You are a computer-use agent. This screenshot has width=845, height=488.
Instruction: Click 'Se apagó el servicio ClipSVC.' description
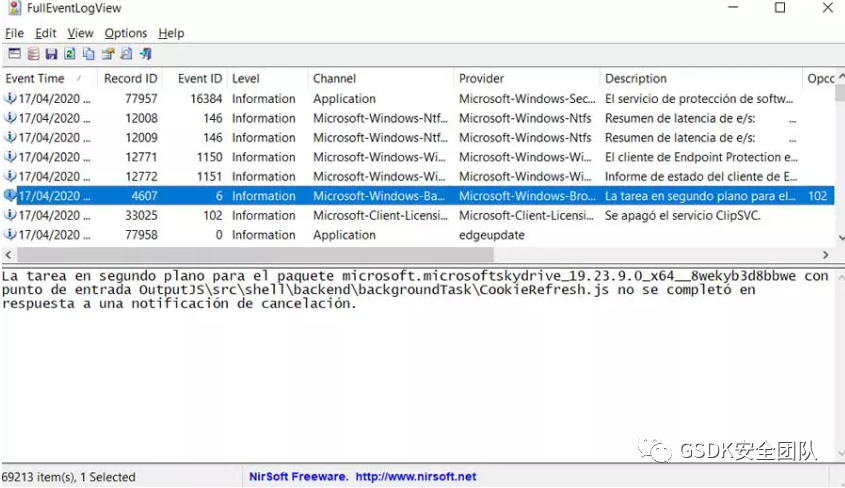(682, 215)
